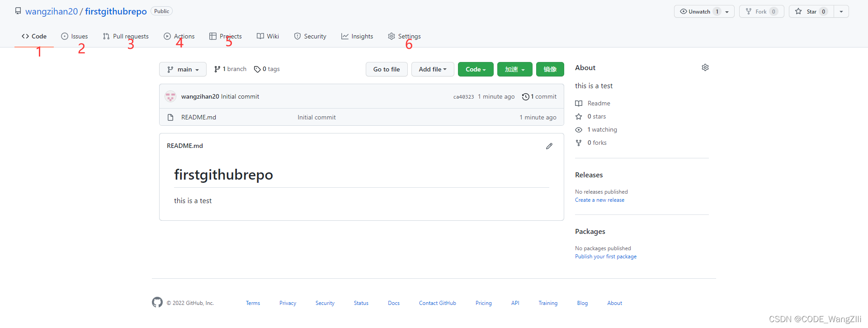
Task: Open the Initial commit message in header row
Action: coord(240,96)
